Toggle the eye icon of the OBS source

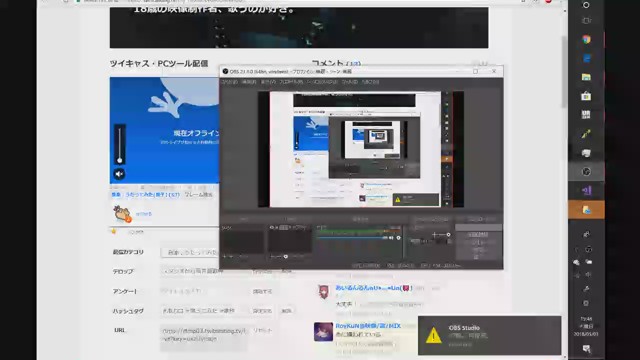[272, 227]
